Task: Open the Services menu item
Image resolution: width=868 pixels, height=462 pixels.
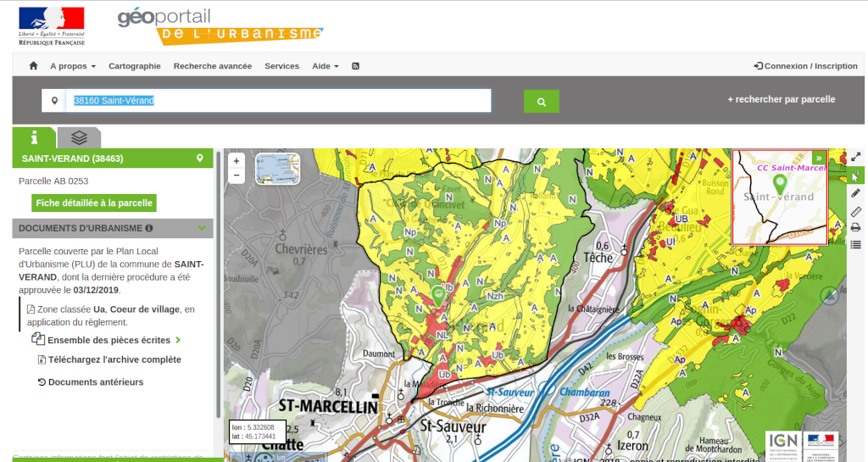Action: pyautogui.click(x=281, y=66)
